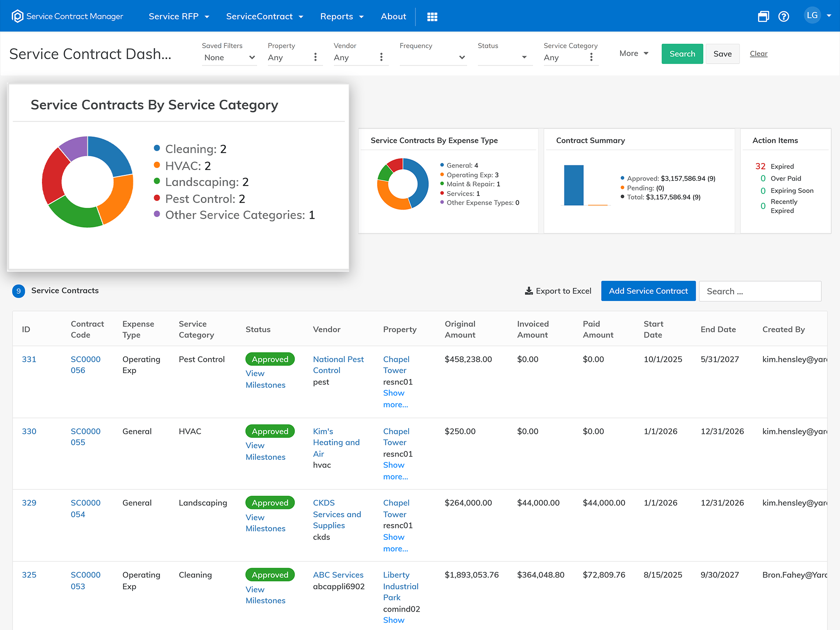840x630 pixels.
Task: Open the apps grid icon
Action: (432, 17)
